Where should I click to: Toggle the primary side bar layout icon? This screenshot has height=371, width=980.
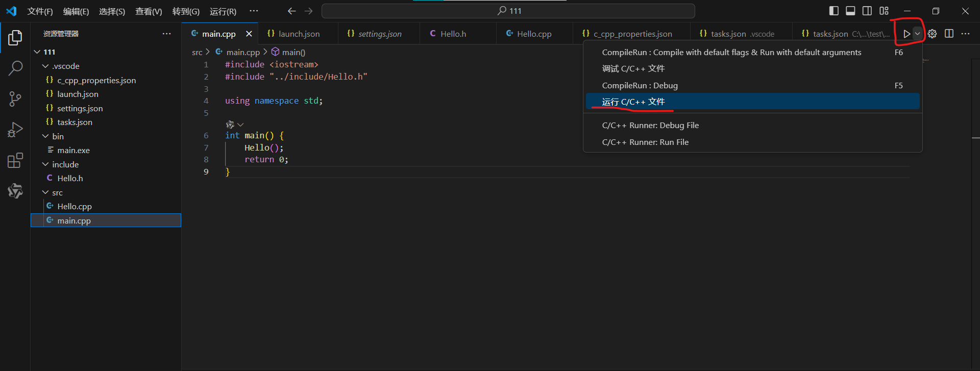point(834,11)
